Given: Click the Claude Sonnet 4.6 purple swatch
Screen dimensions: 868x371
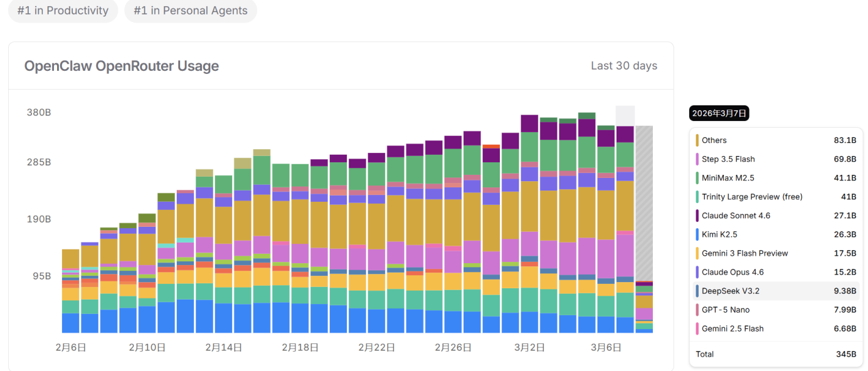Looking at the screenshot, I should tap(697, 216).
